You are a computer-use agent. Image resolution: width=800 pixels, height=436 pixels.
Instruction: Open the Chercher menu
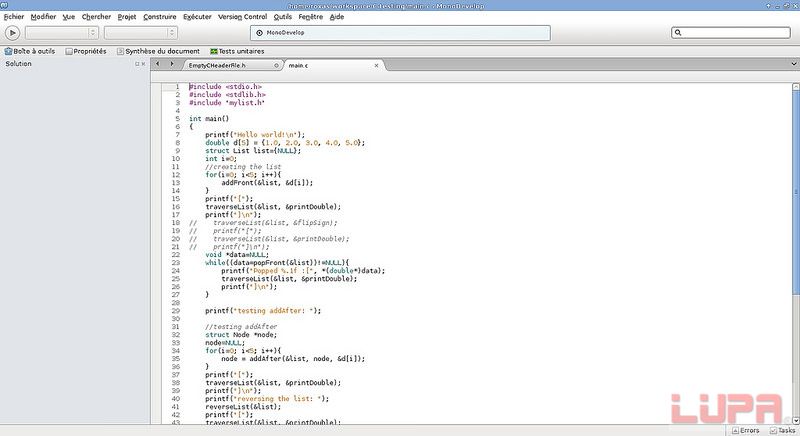96,17
